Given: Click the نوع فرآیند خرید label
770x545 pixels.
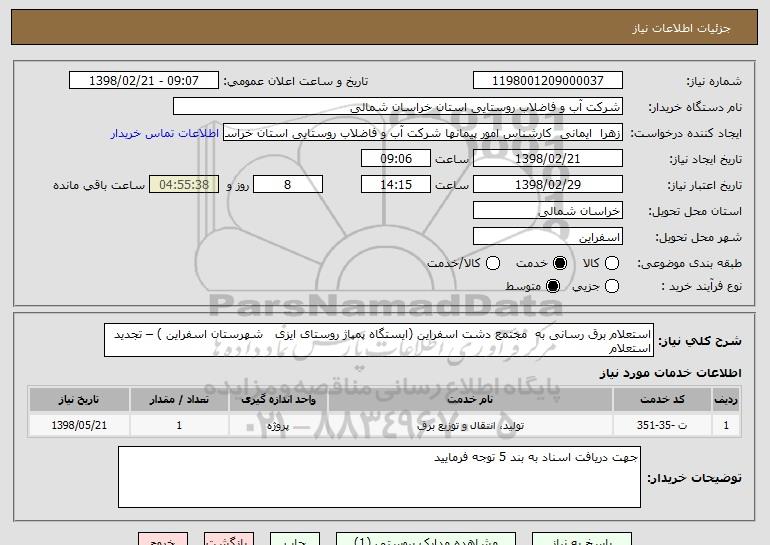Looking at the screenshot, I should pos(701,286).
